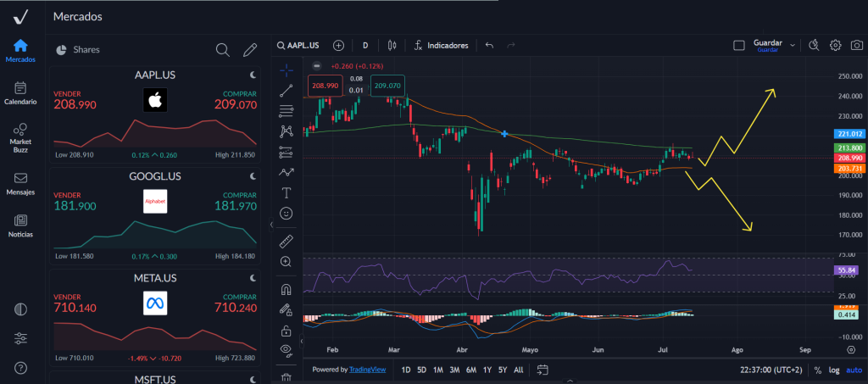Toggle lock all drawings
The image size is (868, 384).
pyautogui.click(x=287, y=331)
